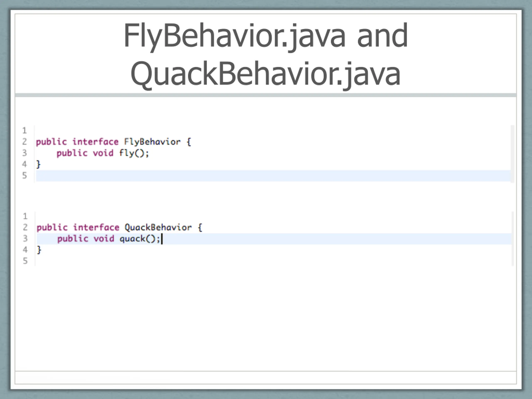Screen dimensions: 532x399
Task: Click the 'public void quack();' line
Action: click(x=109, y=239)
